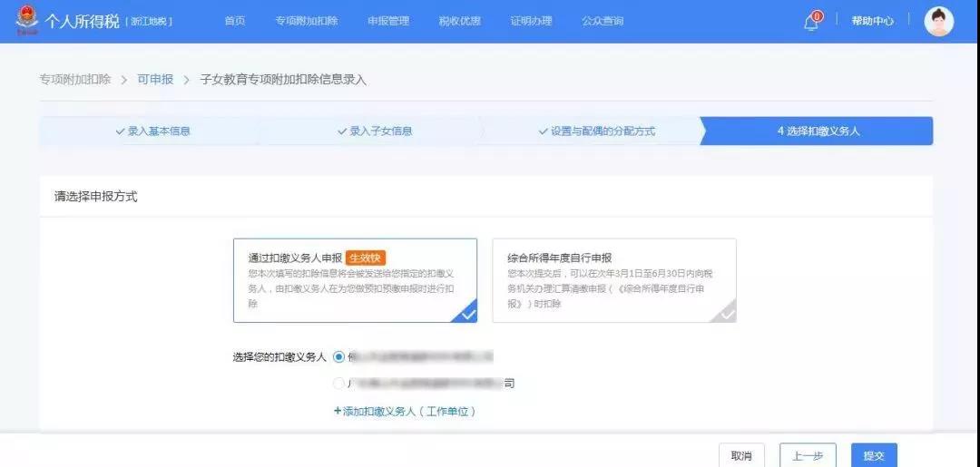This screenshot has width=980, height=467.
Task: Open 首页 in the top navigation
Action: tap(235, 21)
